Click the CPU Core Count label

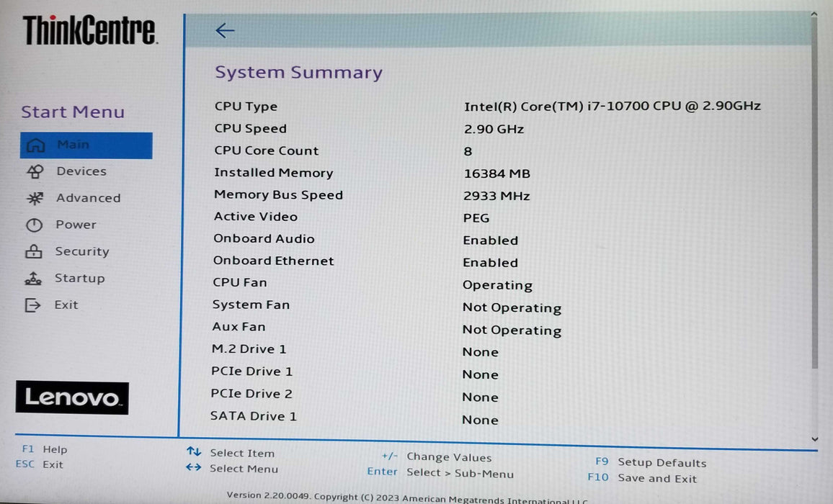coord(266,150)
